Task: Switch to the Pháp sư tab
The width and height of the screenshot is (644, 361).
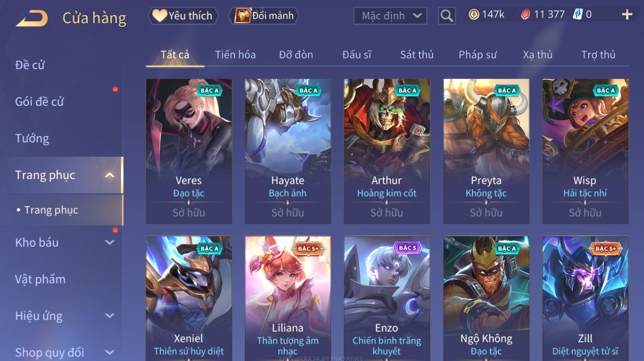Action: click(x=478, y=55)
